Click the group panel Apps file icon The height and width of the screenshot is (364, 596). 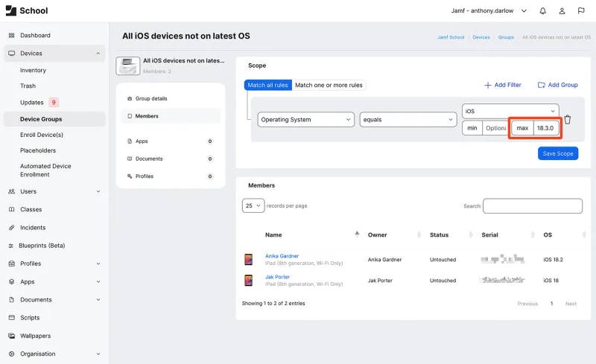(130, 141)
